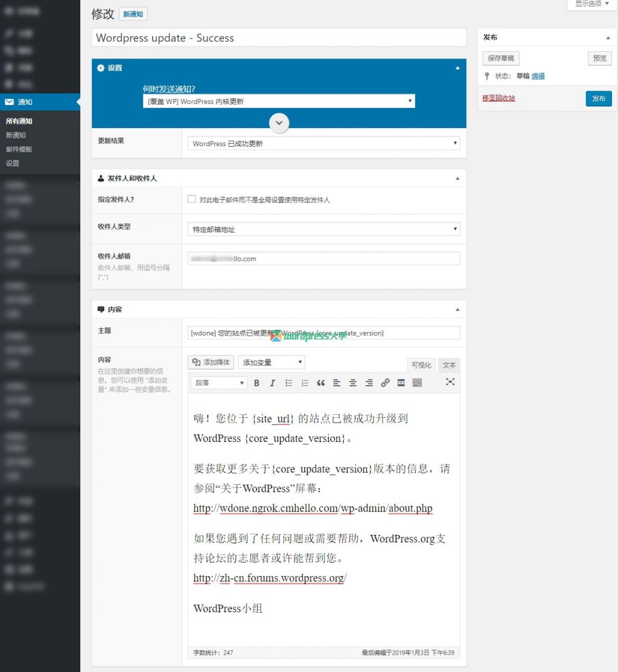Open distraction-free fullscreen writing mode
Image resolution: width=618 pixels, height=672 pixels.
click(x=450, y=382)
